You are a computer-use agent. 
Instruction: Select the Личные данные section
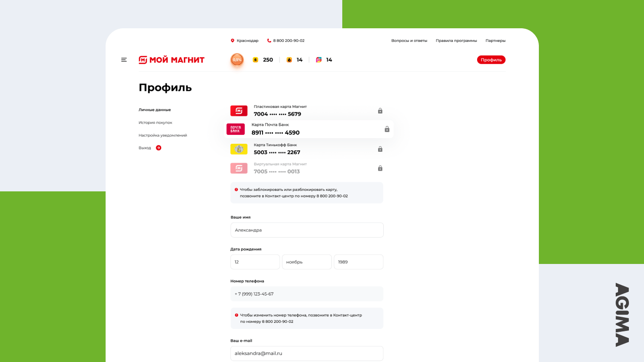point(155,110)
